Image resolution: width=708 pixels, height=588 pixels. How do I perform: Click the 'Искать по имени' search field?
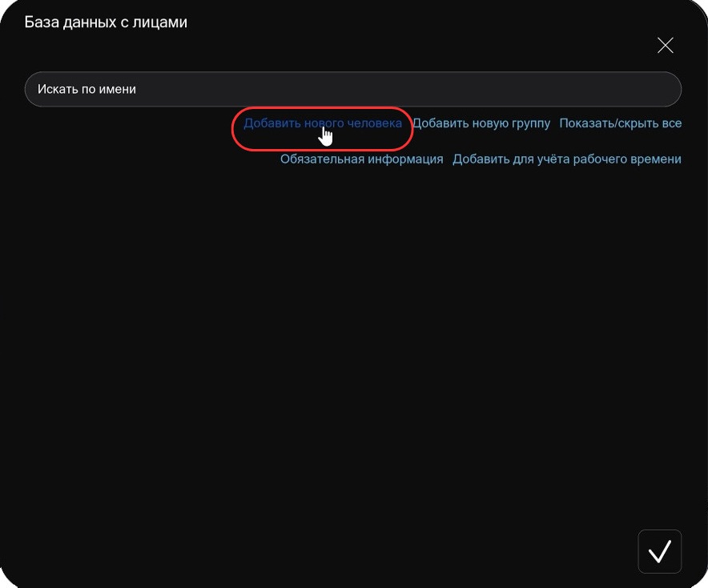tap(352, 89)
